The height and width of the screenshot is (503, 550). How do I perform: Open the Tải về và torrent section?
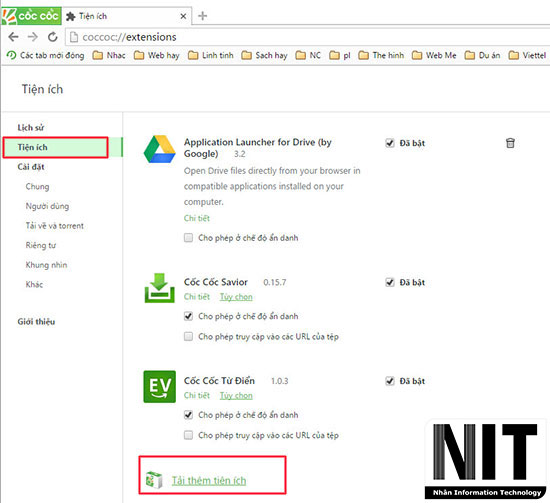click(x=55, y=226)
